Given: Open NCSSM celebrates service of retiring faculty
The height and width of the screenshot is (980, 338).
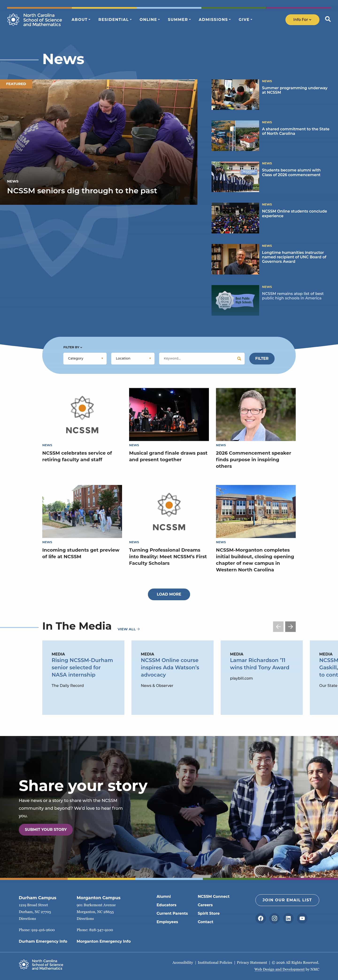Looking at the screenshot, I should pyautogui.click(x=77, y=456).
